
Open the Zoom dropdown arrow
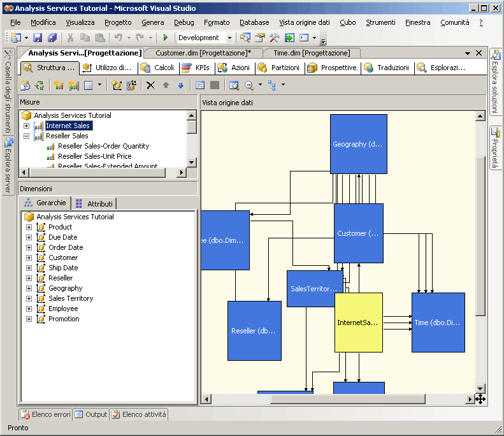click(x=260, y=85)
